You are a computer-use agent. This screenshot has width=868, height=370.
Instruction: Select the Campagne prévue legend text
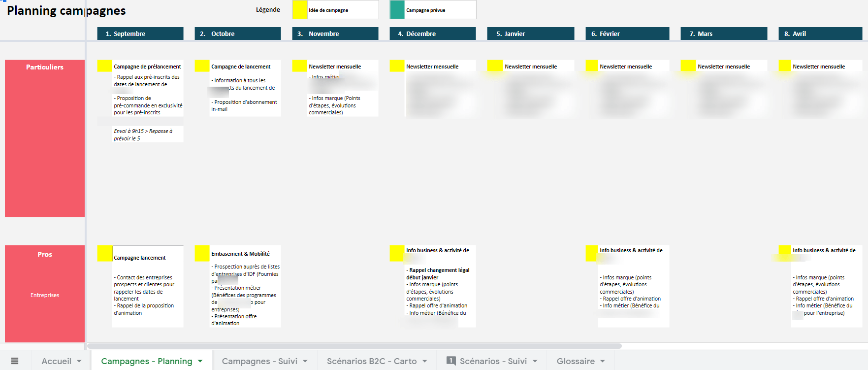[x=426, y=10]
